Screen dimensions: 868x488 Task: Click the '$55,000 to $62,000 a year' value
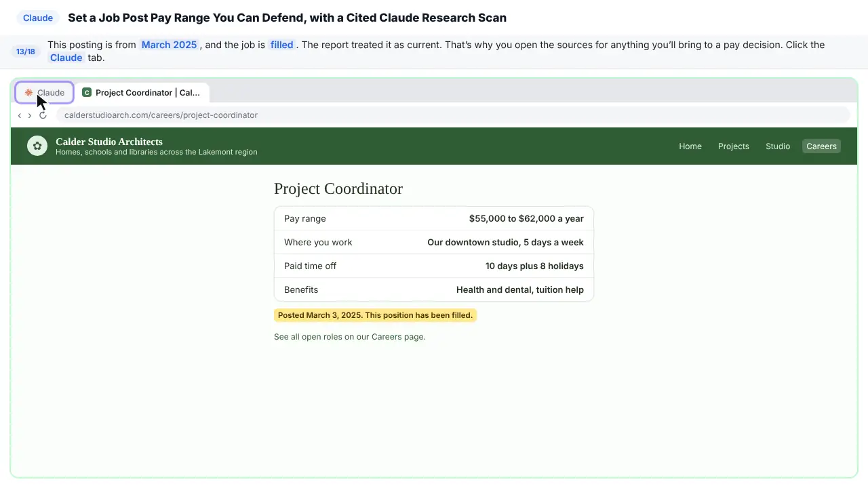coord(526,218)
